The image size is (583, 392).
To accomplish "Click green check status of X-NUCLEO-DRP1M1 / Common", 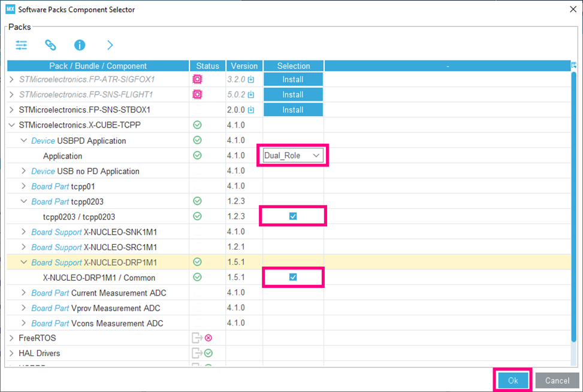I will click(198, 277).
